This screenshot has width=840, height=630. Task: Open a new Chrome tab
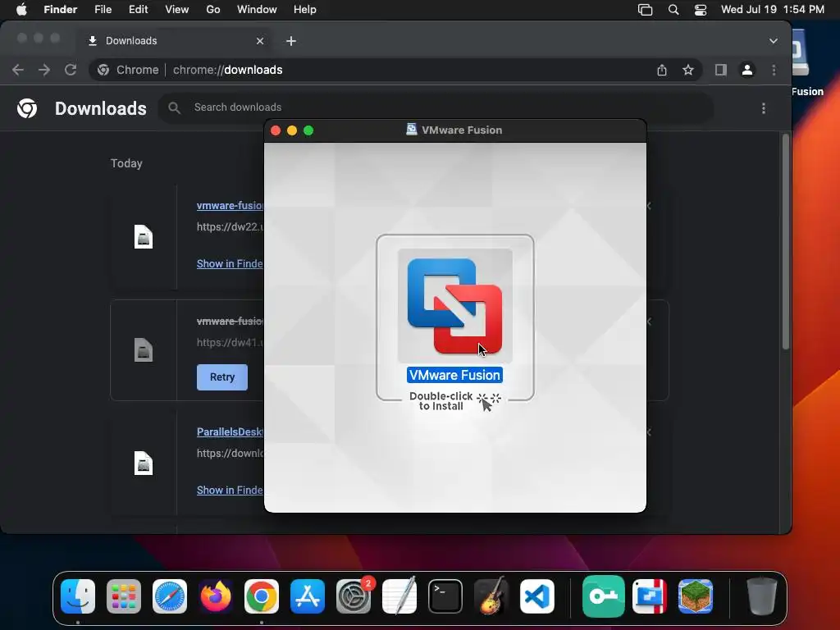click(x=291, y=41)
